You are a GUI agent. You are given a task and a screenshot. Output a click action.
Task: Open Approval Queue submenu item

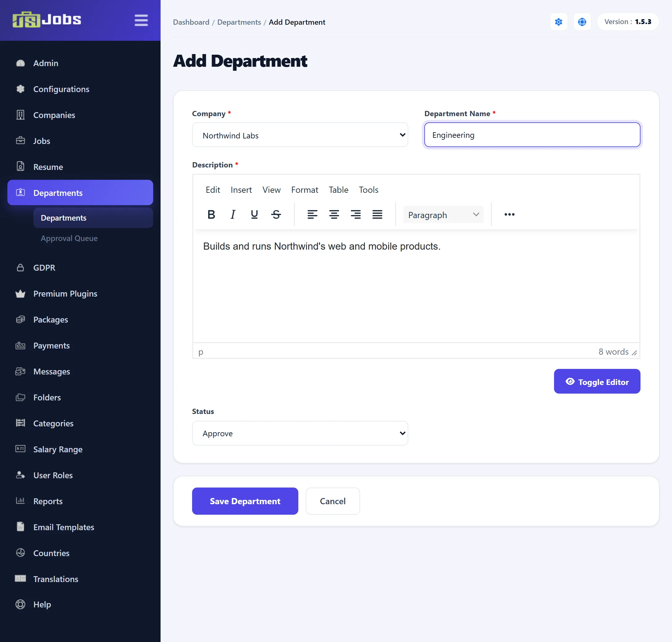point(69,239)
